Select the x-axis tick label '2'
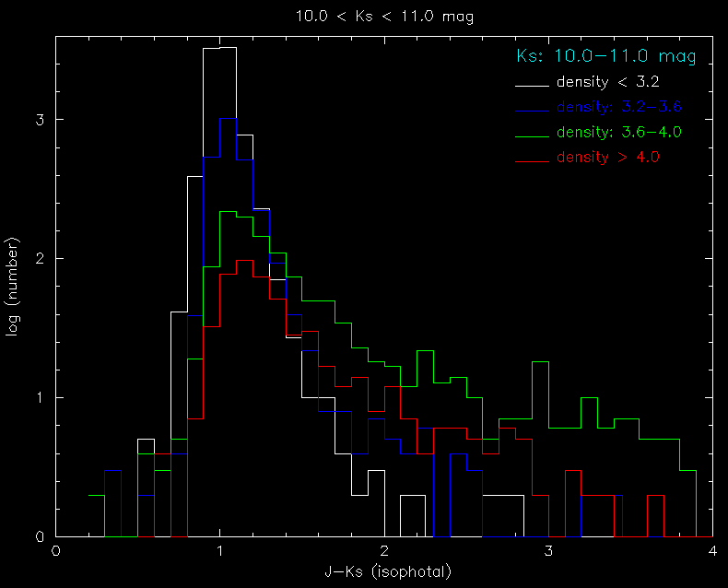Viewport: 728px width, 588px height. point(383,551)
